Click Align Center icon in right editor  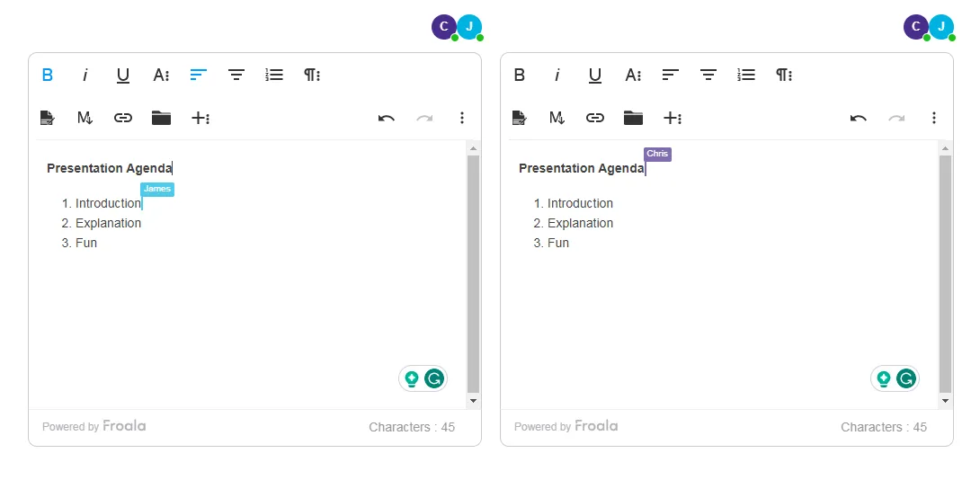coord(708,76)
